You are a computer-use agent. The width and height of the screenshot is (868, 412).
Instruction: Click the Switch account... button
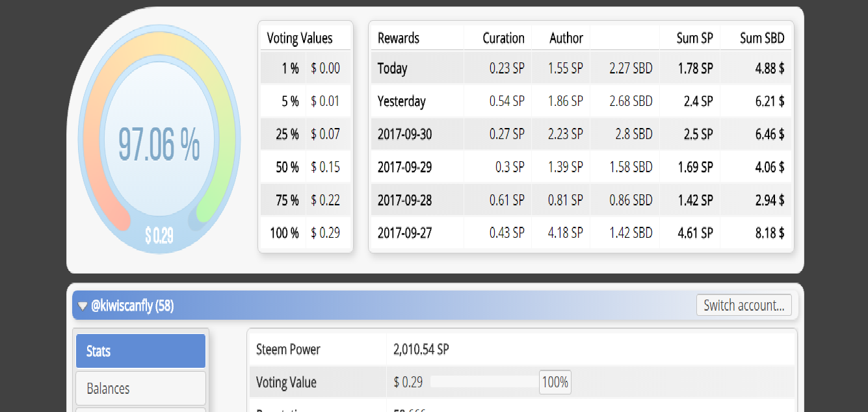coord(744,305)
